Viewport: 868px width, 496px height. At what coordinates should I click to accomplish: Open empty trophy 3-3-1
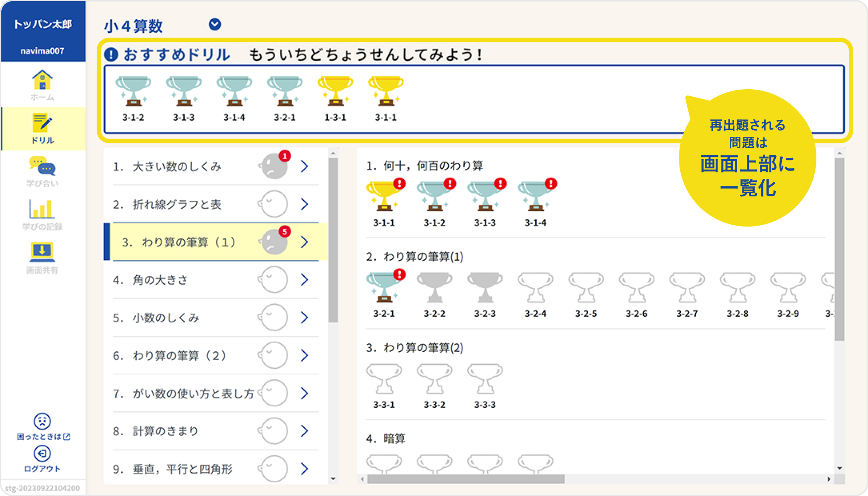(x=384, y=379)
